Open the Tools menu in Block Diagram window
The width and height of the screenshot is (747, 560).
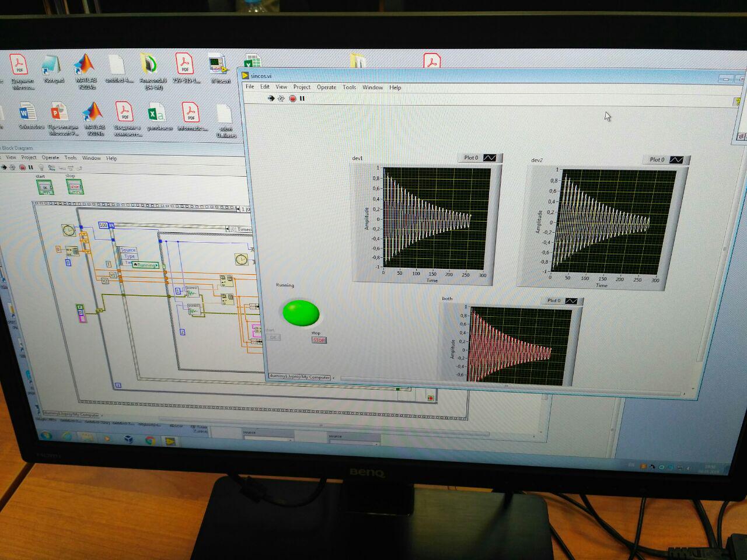tap(71, 157)
